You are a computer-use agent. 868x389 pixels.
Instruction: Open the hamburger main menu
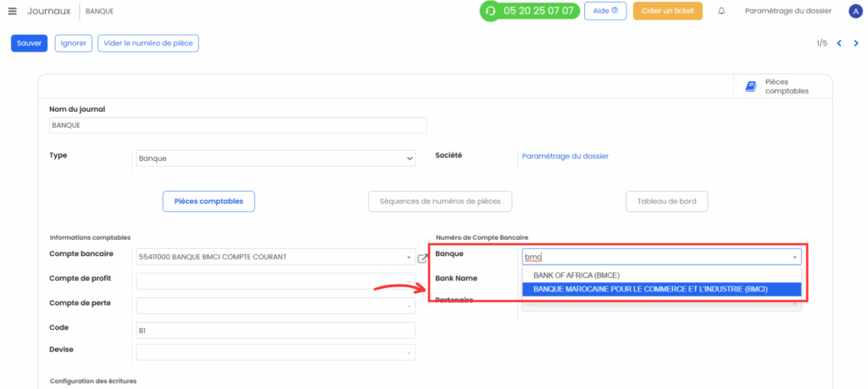click(12, 11)
